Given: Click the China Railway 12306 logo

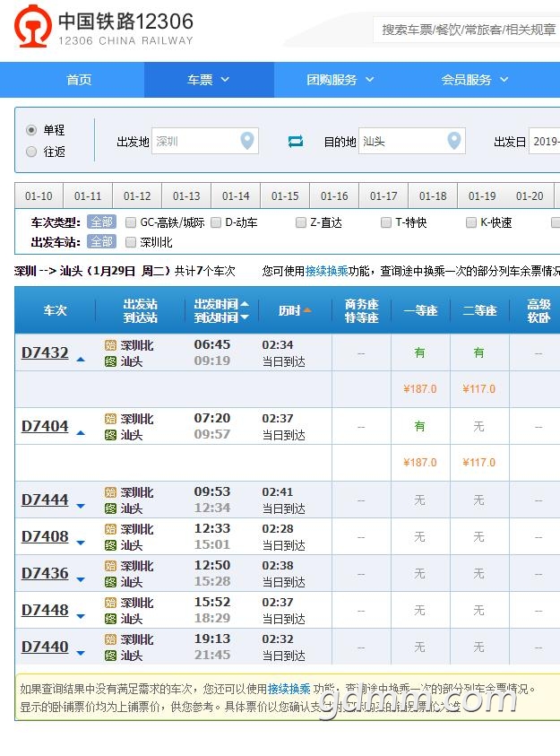Looking at the screenshot, I should [x=104, y=28].
